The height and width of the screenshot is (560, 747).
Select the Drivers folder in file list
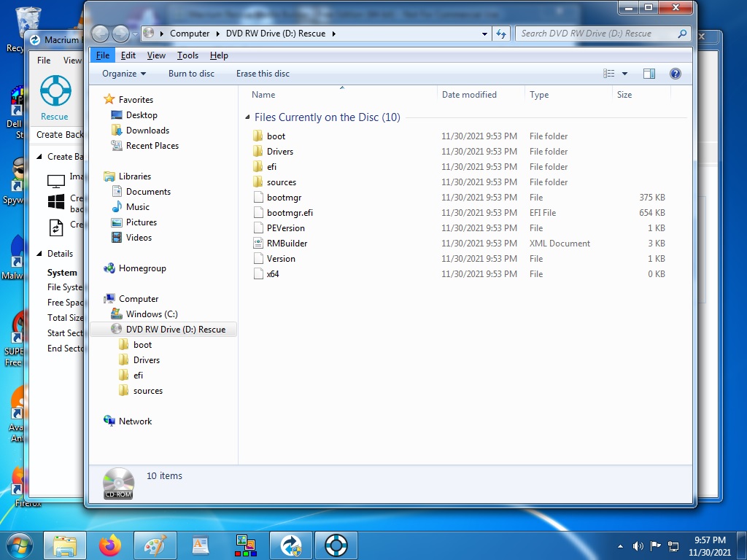tap(279, 152)
